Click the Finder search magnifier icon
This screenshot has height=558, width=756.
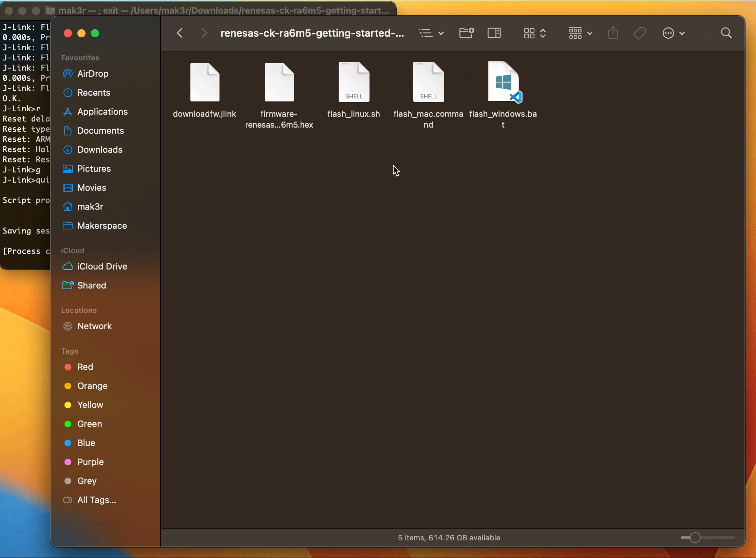click(726, 33)
